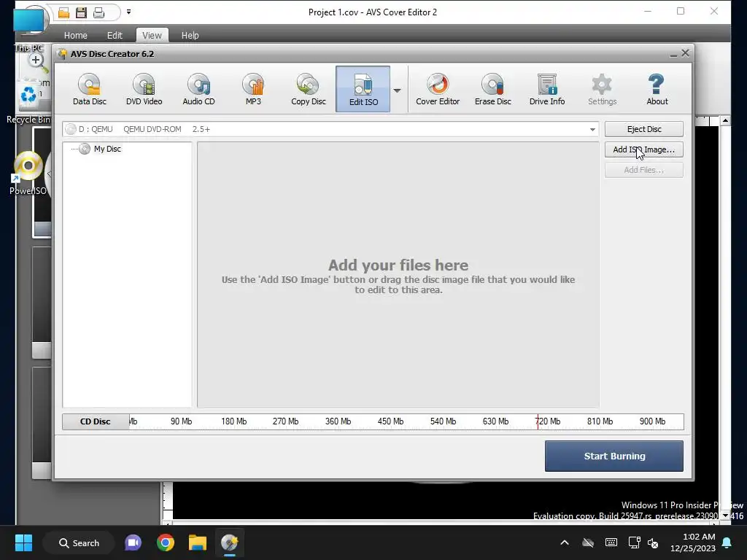Open the Copy Disc tool
The height and width of the screenshot is (560, 747).
coord(309,89)
